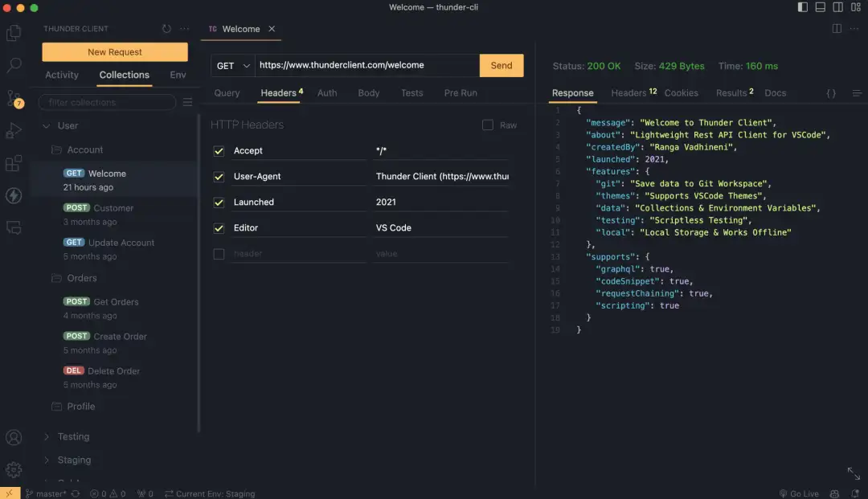Open Run and Debug view
The width and height of the screenshot is (868, 499).
tap(14, 130)
